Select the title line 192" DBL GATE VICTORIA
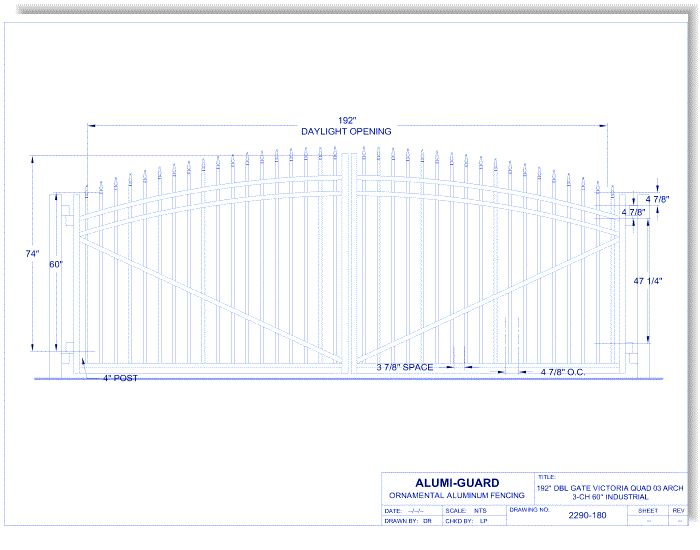Viewport: 700px width, 550px height. (610, 488)
